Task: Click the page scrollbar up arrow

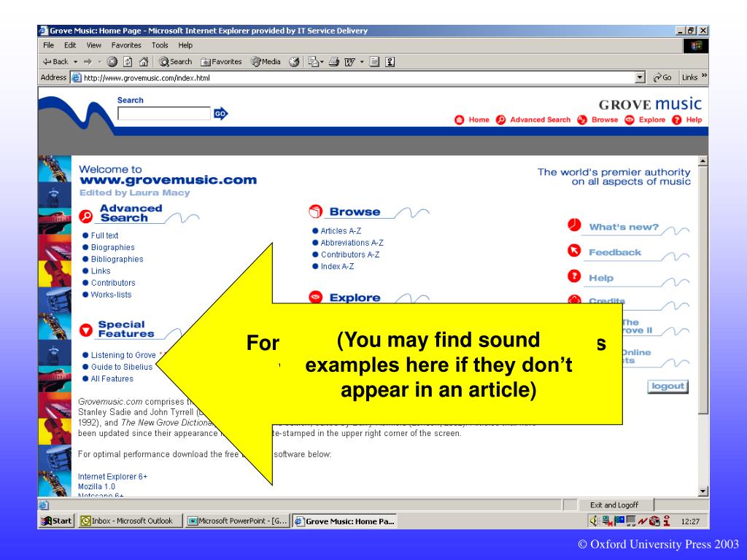Action: (703, 161)
